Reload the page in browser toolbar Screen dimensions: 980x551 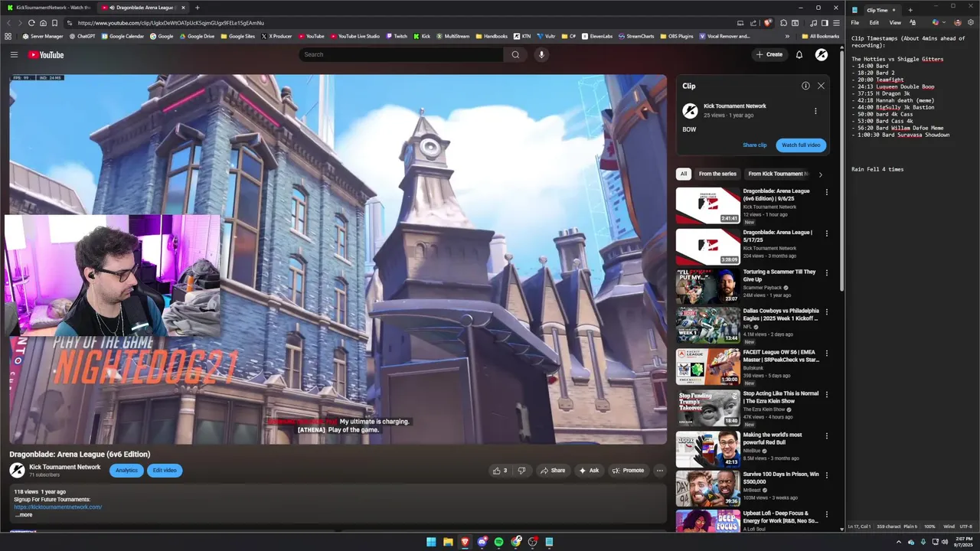31,23
